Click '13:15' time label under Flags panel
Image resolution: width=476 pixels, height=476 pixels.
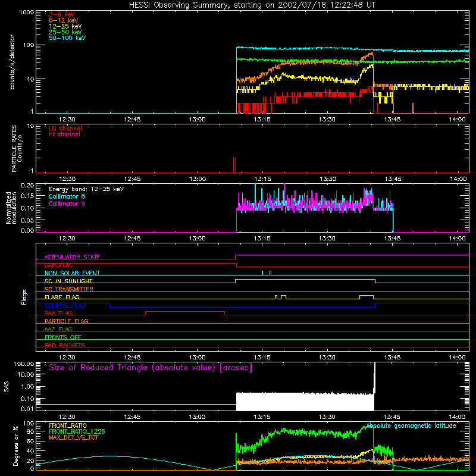[262, 358]
